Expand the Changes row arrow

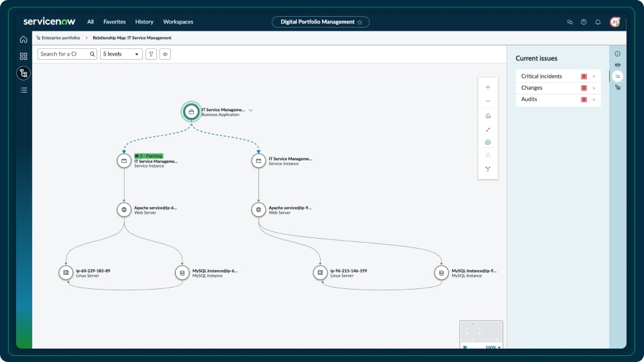(x=594, y=88)
